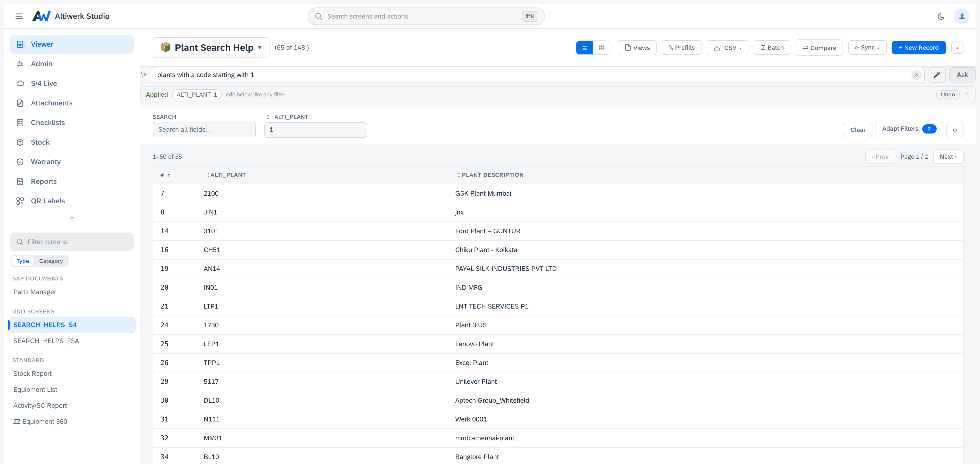Go to the Next page
Screen dimensions: 980x464
tap(948, 157)
